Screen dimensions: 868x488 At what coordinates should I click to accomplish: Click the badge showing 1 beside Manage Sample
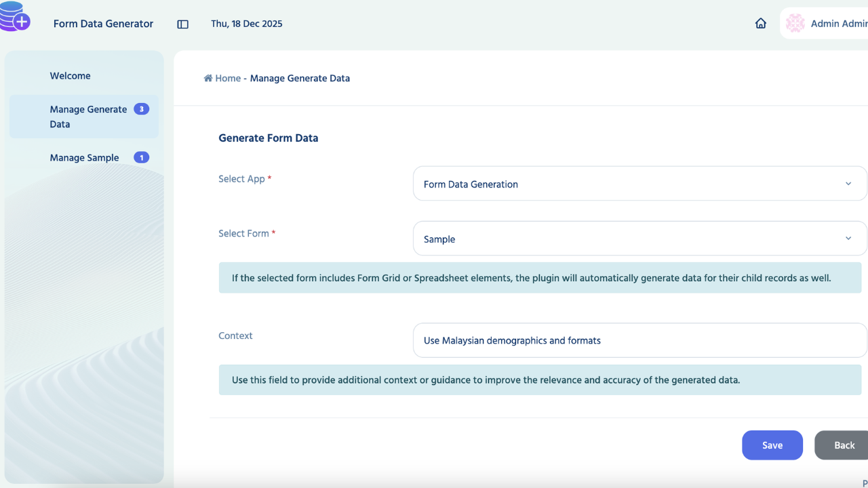141,158
